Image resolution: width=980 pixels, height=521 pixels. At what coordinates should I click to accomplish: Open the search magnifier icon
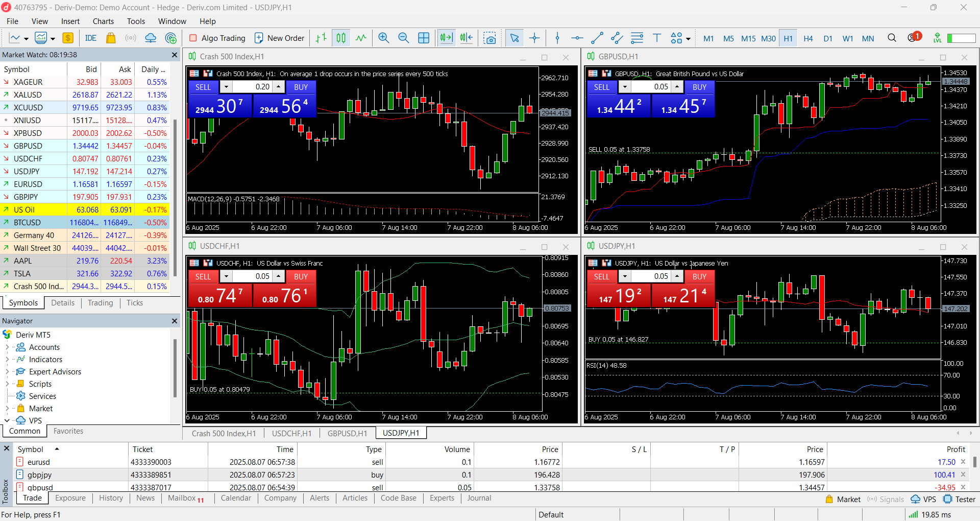point(892,38)
